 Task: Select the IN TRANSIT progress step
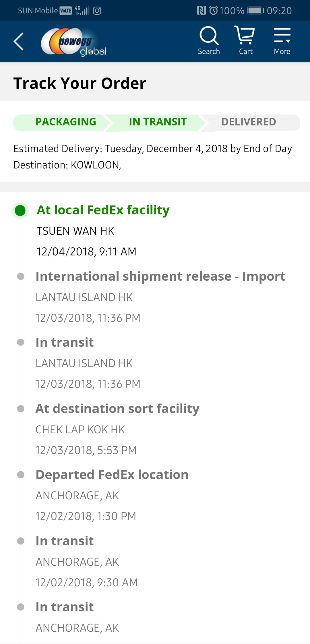point(158,122)
